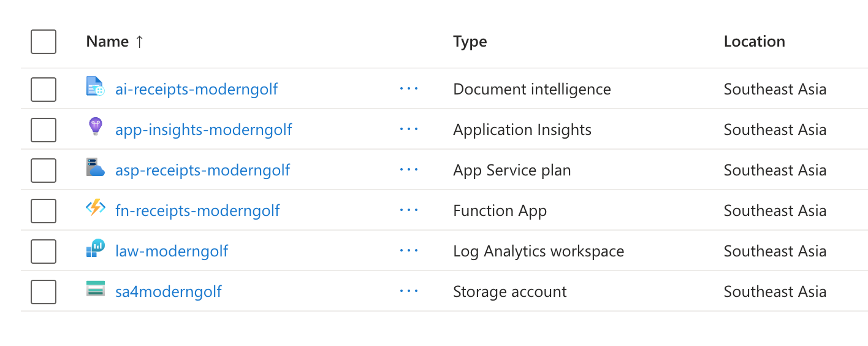
Task: Show the context menu for law-moderngolf
Action: (409, 251)
